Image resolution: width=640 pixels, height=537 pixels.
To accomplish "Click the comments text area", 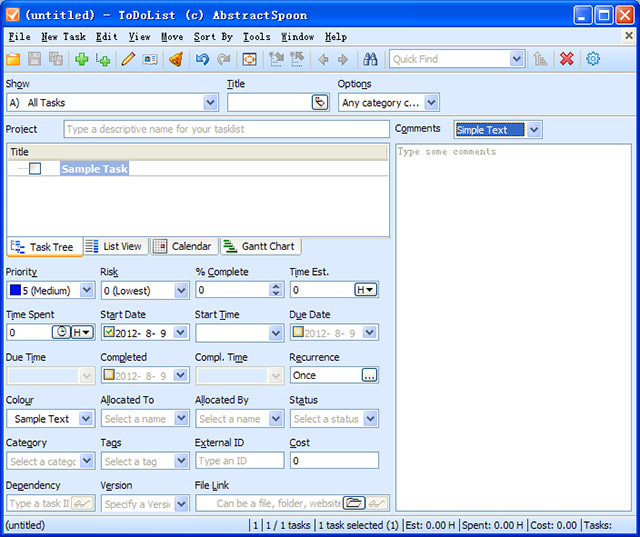I will coord(513,327).
